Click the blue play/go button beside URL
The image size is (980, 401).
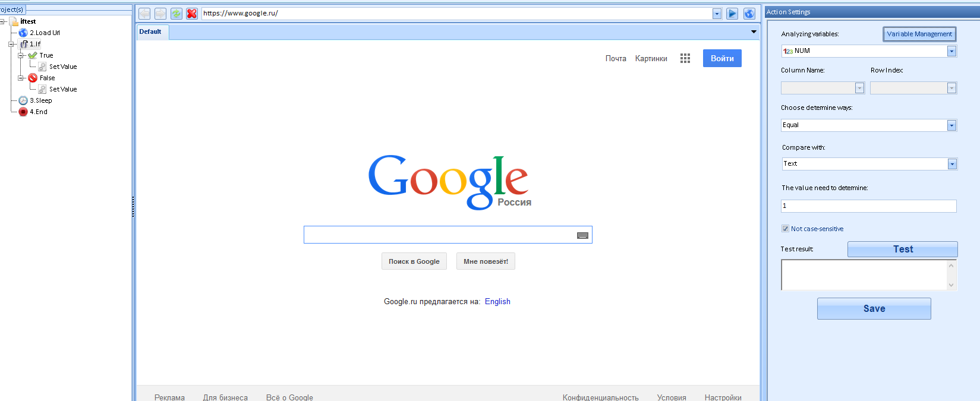pyautogui.click(x=732, y=14)
